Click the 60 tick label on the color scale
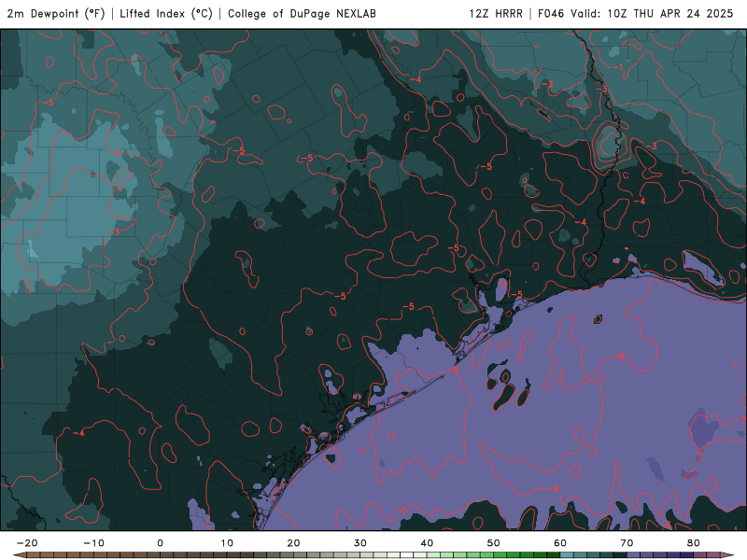 (560, 543)
